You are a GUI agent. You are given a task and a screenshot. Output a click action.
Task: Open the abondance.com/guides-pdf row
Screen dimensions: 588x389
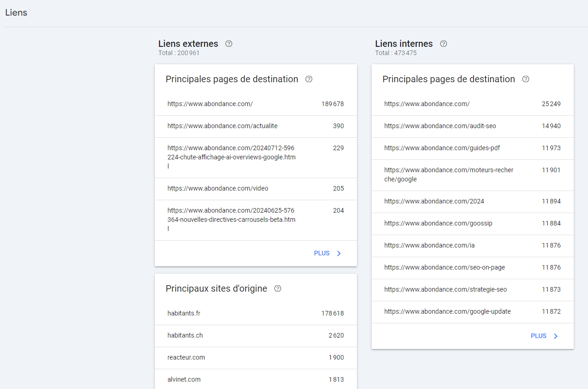(473, 148)
